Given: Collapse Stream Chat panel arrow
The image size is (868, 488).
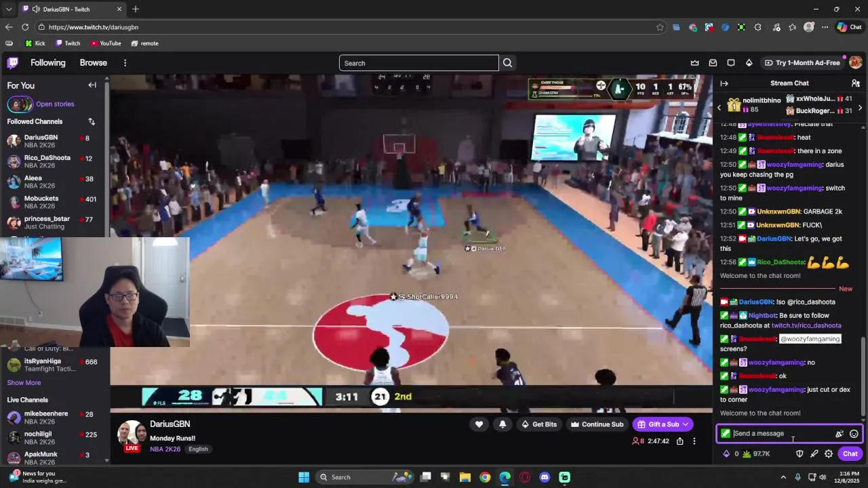Looking at the screenshot, I should (x=724, y=83).
